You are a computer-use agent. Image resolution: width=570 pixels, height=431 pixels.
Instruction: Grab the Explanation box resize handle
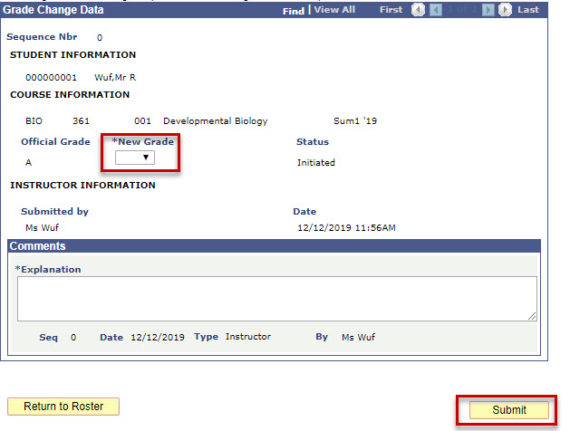532,317
